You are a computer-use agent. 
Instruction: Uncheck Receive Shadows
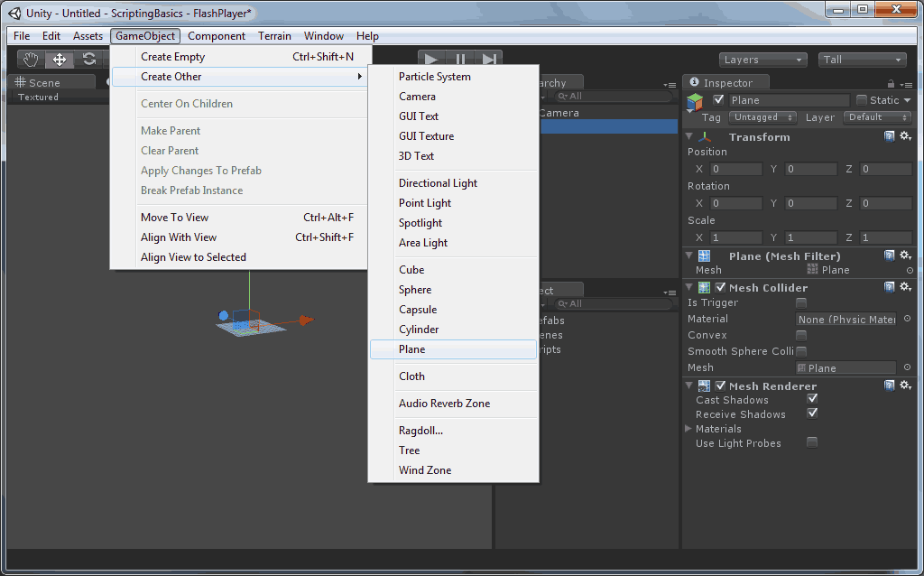point(812,413)
